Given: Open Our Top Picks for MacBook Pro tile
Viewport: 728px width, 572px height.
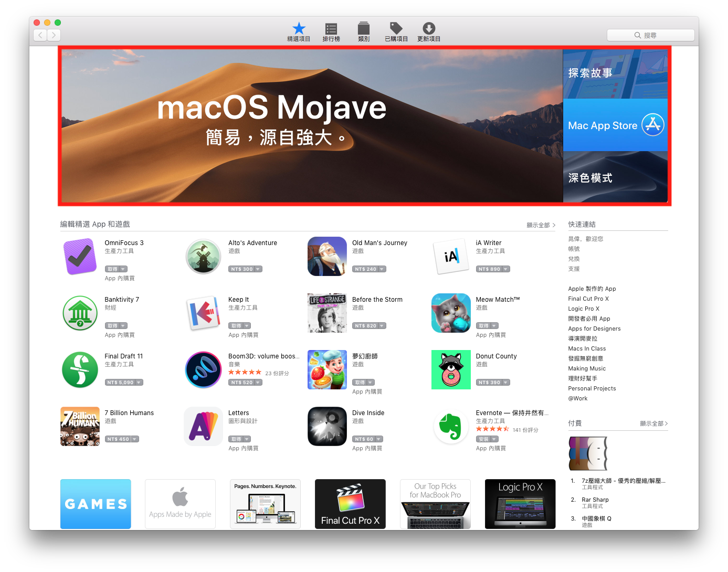Looking at the screenshot, I should click(435, 504).
